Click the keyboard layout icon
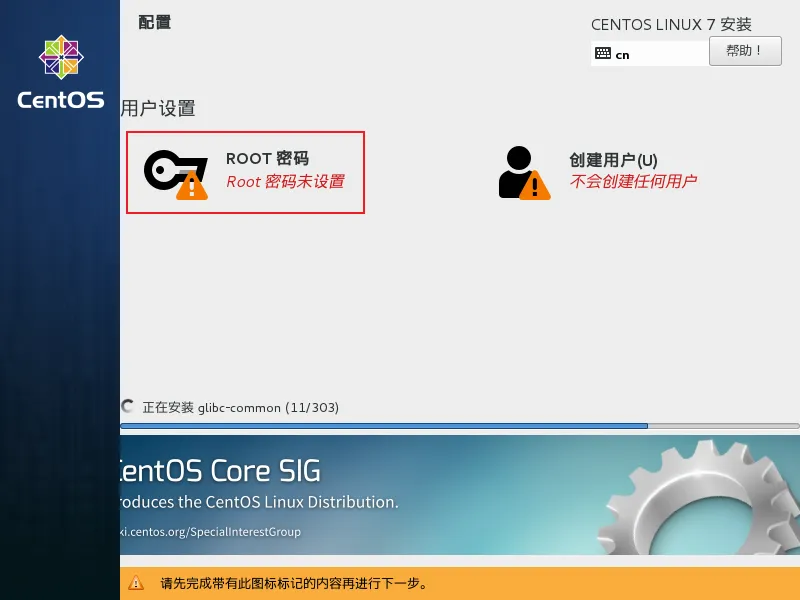Image resolution: width=800 pixels, height=600 pixels. tap(603, 53)
